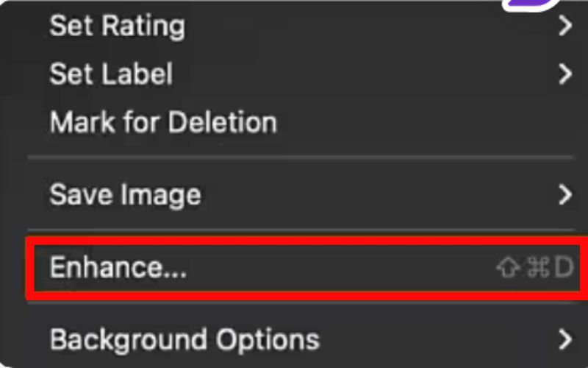Expand the chevron arrow beside Set Rating
This screenshot has width=588, height=368.
click(564, 26)
